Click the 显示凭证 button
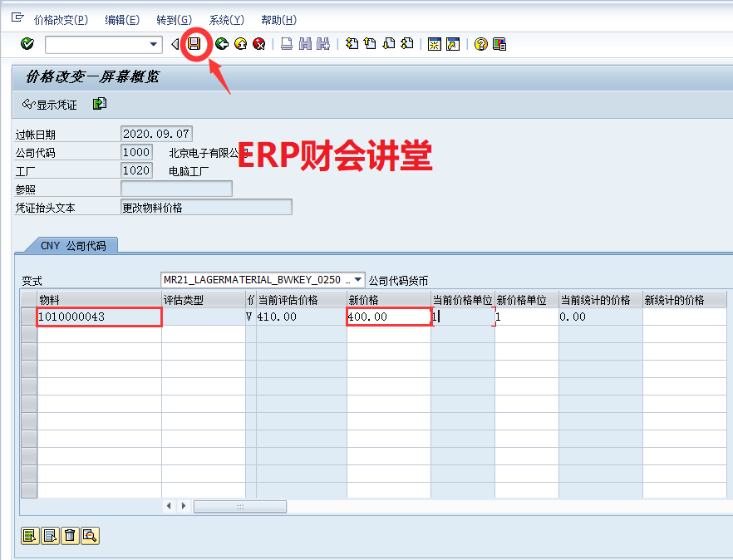Image resolution: width=733 pixels, height=560 pixels. [x=50, y=105]
